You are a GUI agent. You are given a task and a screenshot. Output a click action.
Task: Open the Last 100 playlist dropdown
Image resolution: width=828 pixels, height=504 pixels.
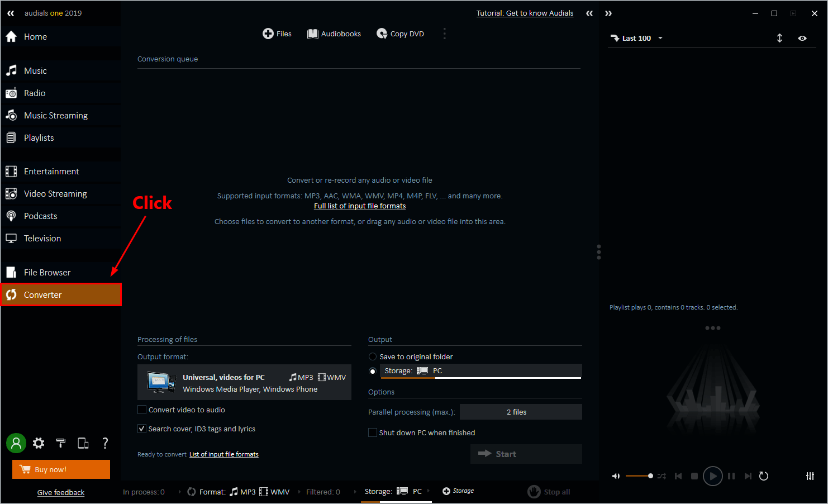click(x=636, y=38)
